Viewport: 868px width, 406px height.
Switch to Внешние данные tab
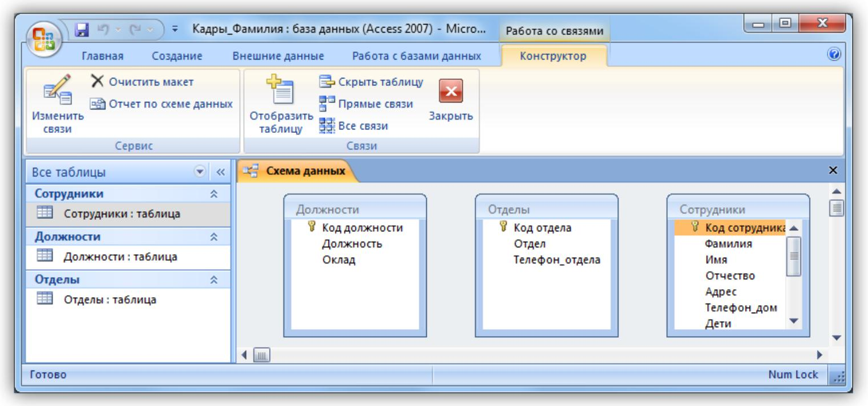click(278, 56)
